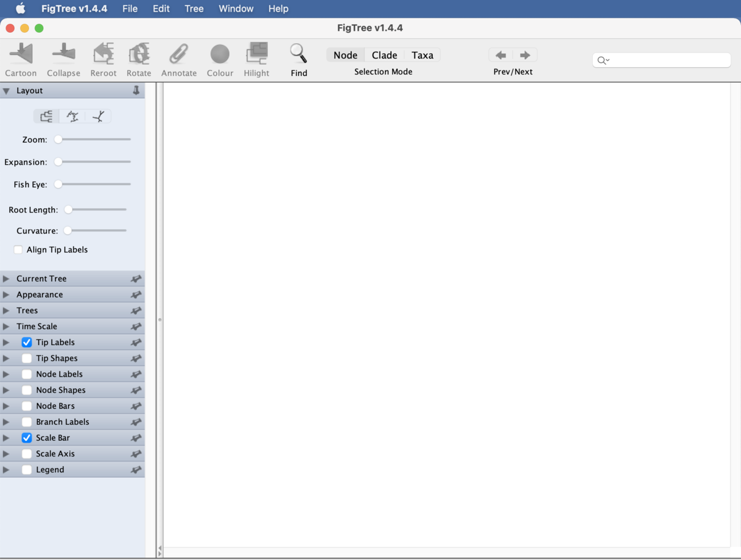The width and height of the screenshot is (741, 560).
Task: Expand the Tip Labels section triangle
Action: tap(6, 342)
